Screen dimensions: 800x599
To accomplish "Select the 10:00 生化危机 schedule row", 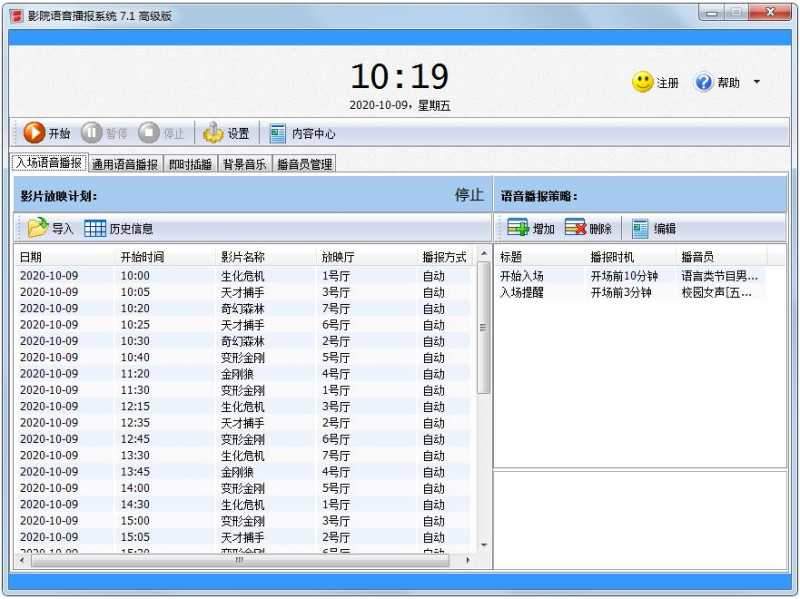I will point(200,276).
